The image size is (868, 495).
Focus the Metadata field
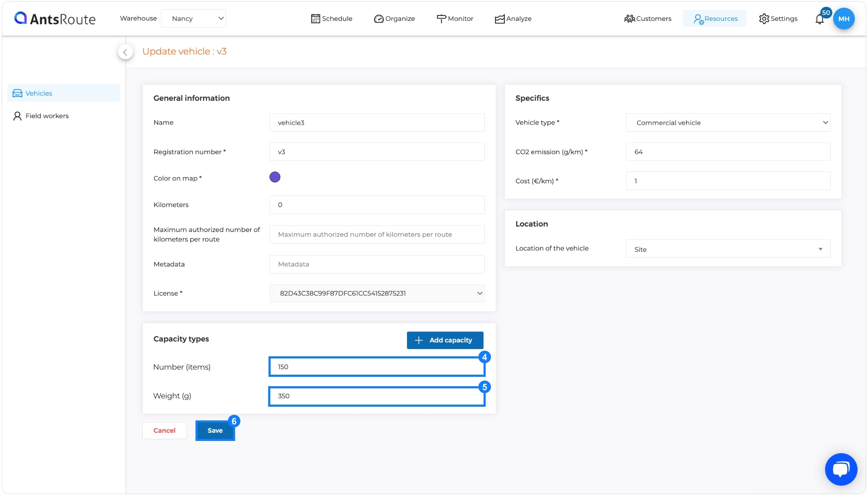tap(377, 264)
